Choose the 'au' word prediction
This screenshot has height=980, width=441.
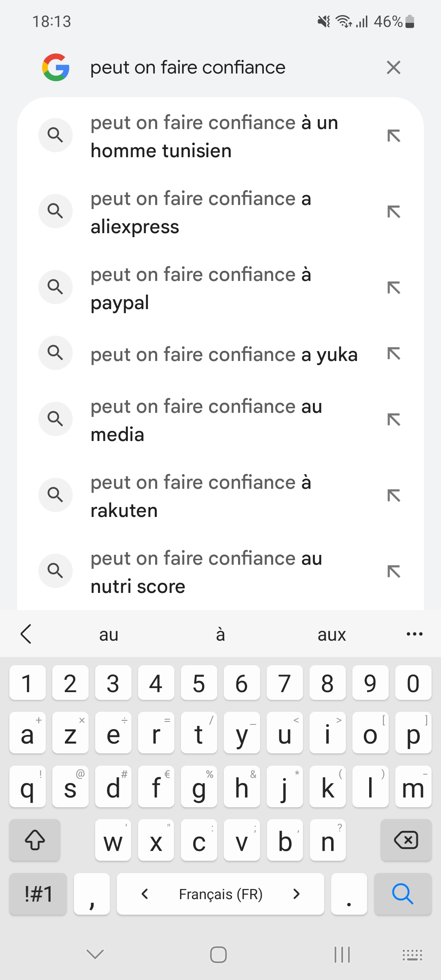click(x=109, y=635)
